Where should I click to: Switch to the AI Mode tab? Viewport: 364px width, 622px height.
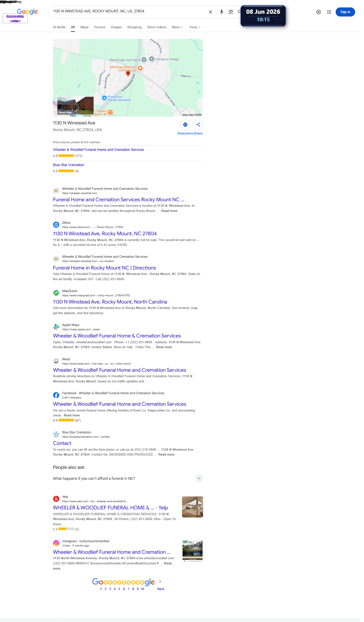pos(59,27)
